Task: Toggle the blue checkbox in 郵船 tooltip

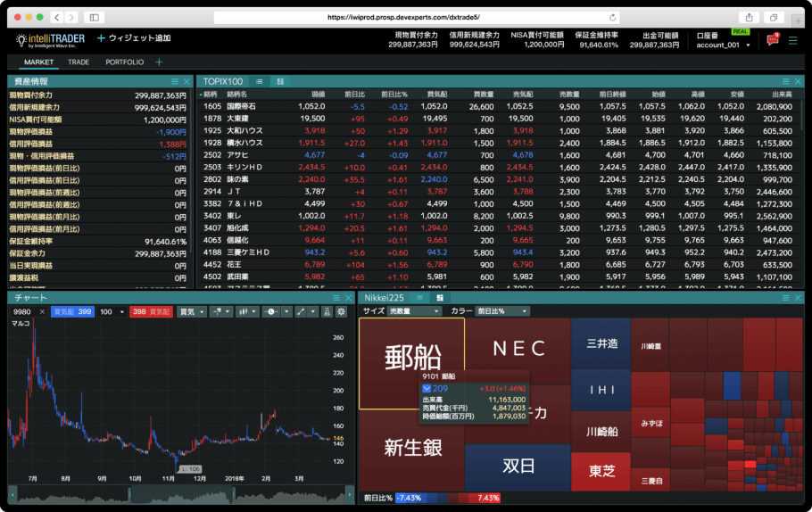Action: [x=427, y=389]
